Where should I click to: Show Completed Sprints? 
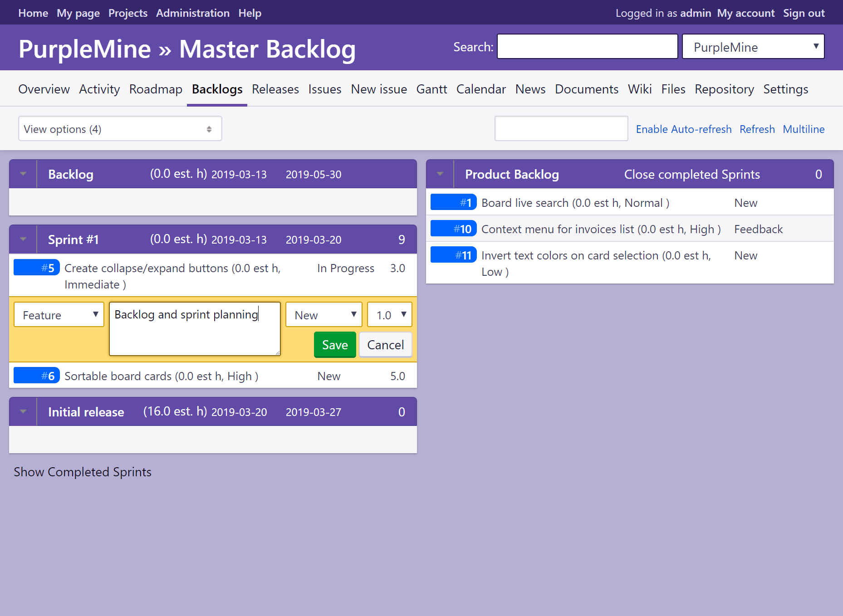[x=83, y=472]
